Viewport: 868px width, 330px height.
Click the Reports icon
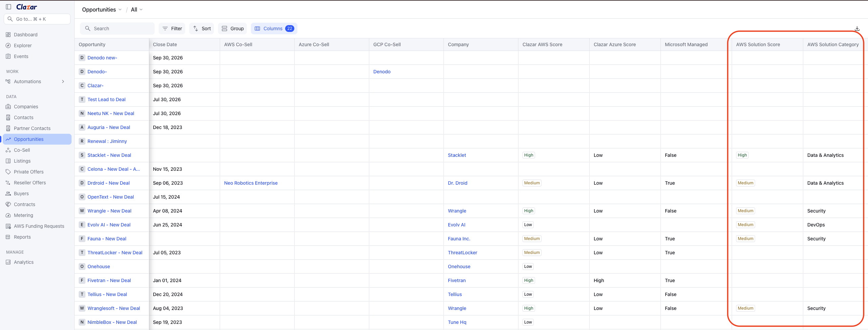pos(8,237)
